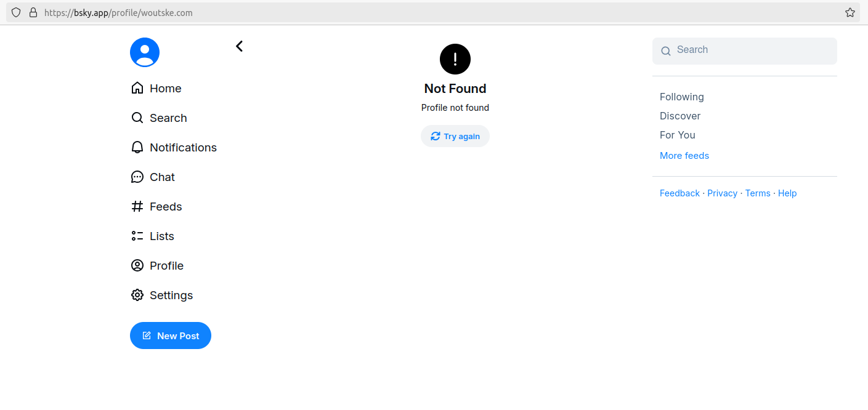The width and height of the screenshot is (868, 410).
Task: Open the Terms link
Action: pos(758,193)
